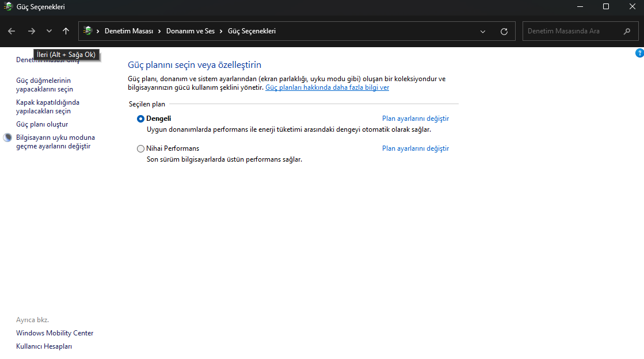Expand the address bar history dropdown
This screenshot has width=644, height=359.
(483, 31)
